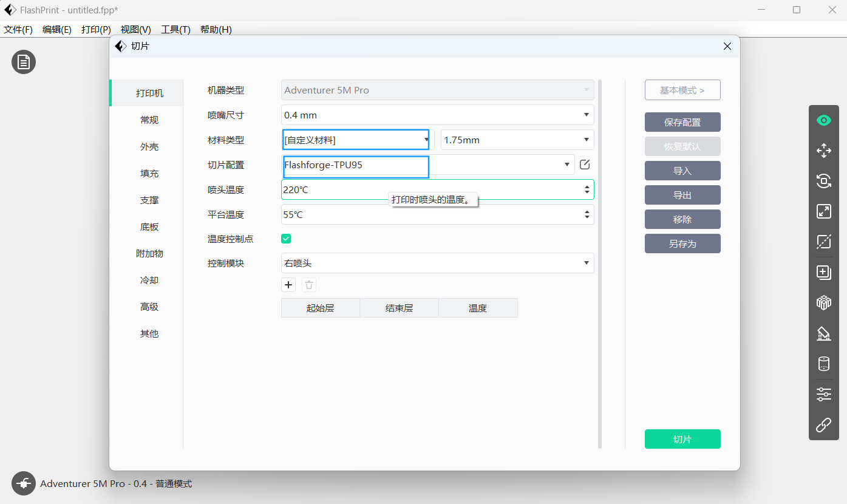Click the plus icon to add temperature point
The height and width of the screenshot is (504, 847).
289,285
